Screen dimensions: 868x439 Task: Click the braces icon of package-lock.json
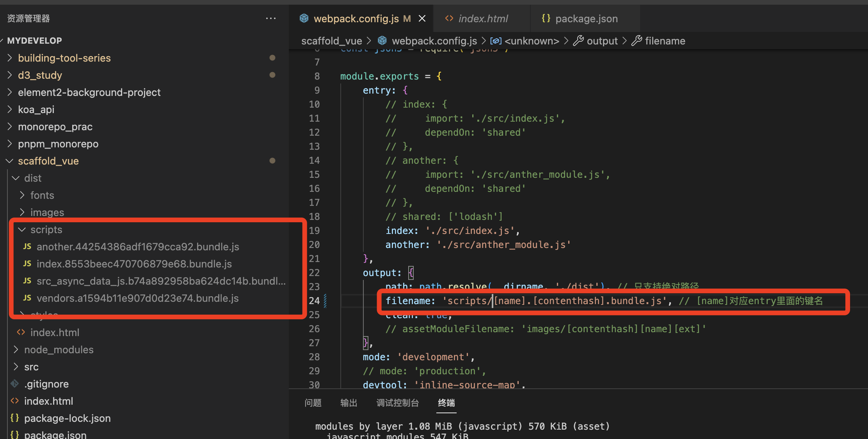tap(15, 418)
